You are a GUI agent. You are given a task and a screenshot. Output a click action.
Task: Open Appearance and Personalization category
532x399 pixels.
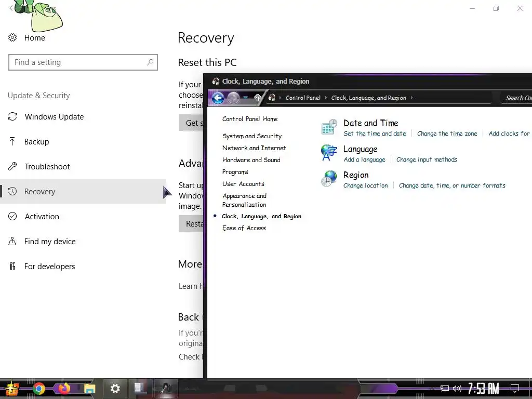[x=244, y=200]
